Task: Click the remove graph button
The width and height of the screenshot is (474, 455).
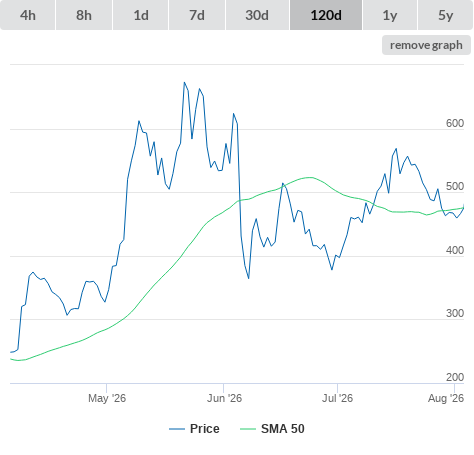Action: coord(426,45)
